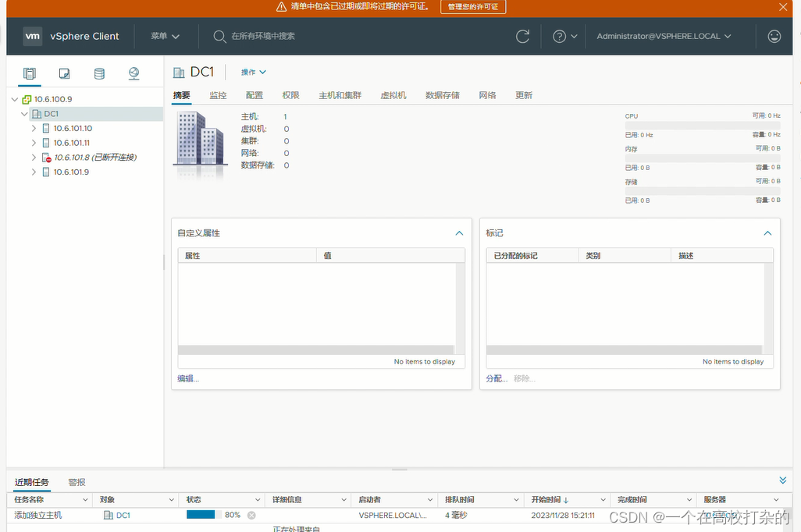801x532 pixels.
Task: Click the 内存 memory usage bar
Action: [x=703, y=158]
